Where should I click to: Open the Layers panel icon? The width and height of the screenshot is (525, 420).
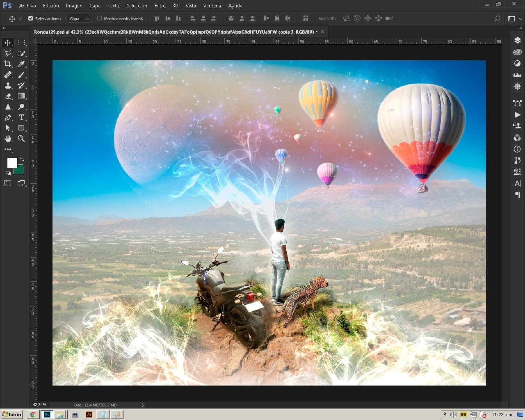(517, 40)
